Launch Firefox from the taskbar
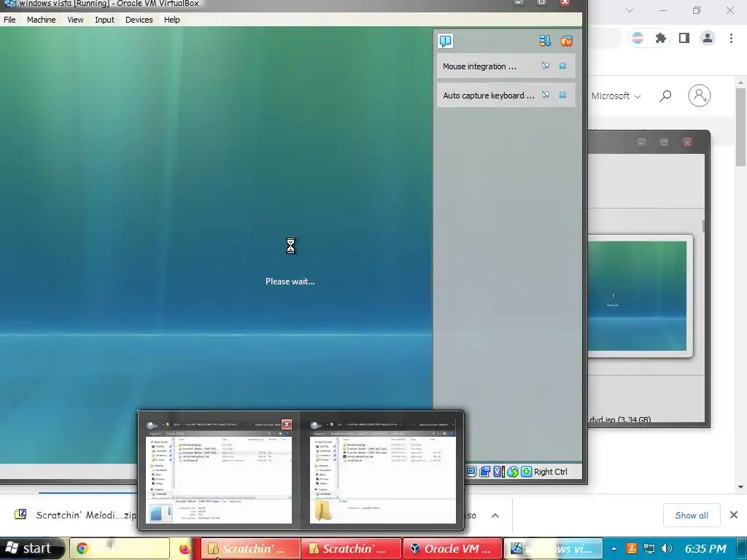This screenshot has width=747, height=560. pyautogui.click(x=185, y=549)
